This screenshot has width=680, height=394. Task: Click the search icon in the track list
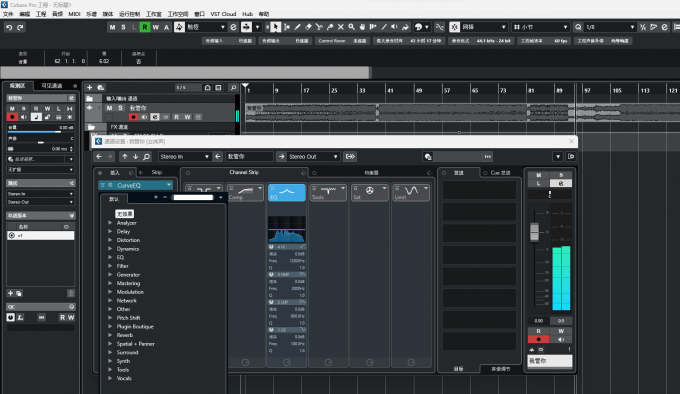(x=233, y=88)
